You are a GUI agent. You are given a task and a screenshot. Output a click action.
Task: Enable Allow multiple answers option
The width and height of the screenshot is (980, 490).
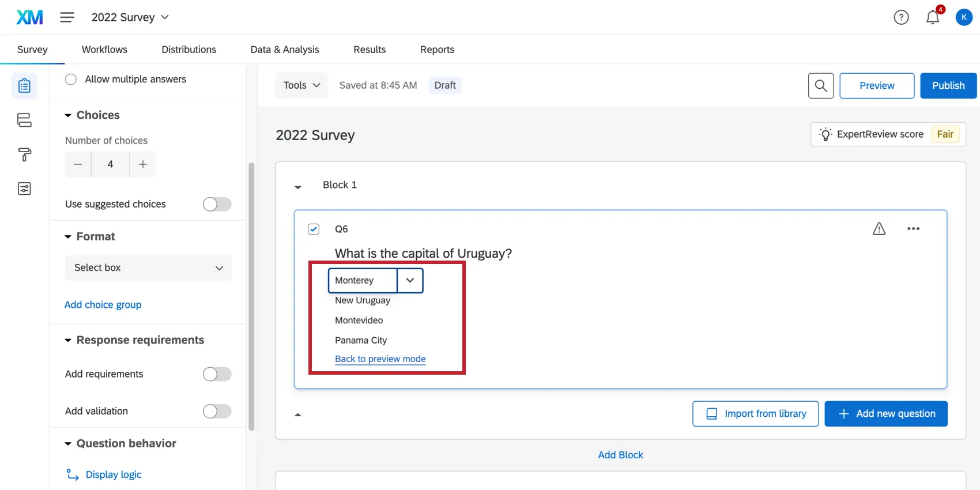(x=71, y=80)
